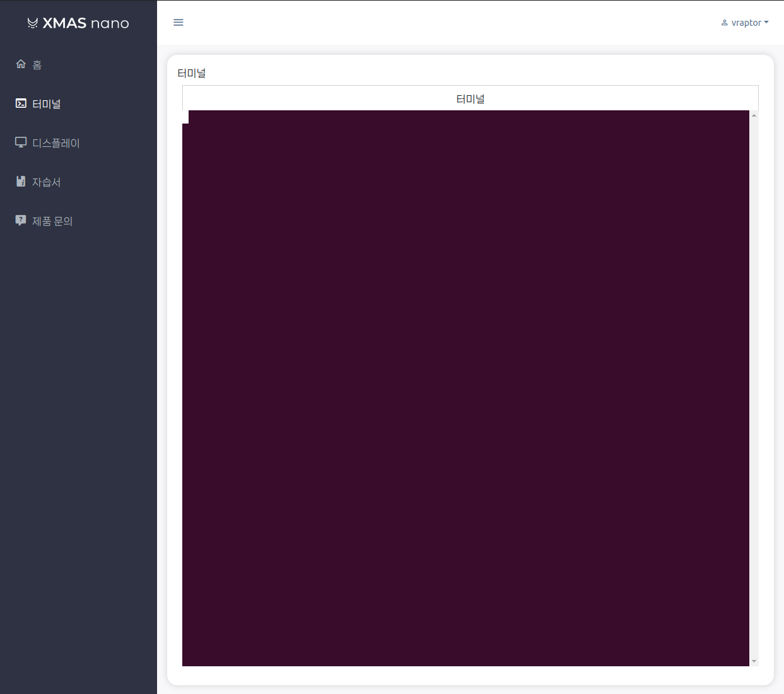Image resolution: width=784 pixels, height=694 pixels.
Task: Click the 터미널 panel header title
Action: [471, 99]
